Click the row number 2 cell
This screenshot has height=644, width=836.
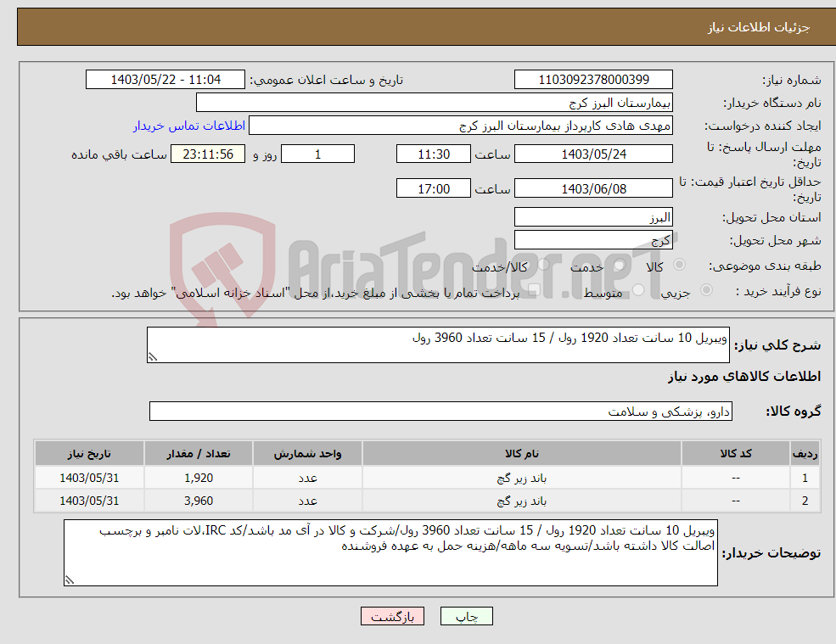(x=805, y=501)
